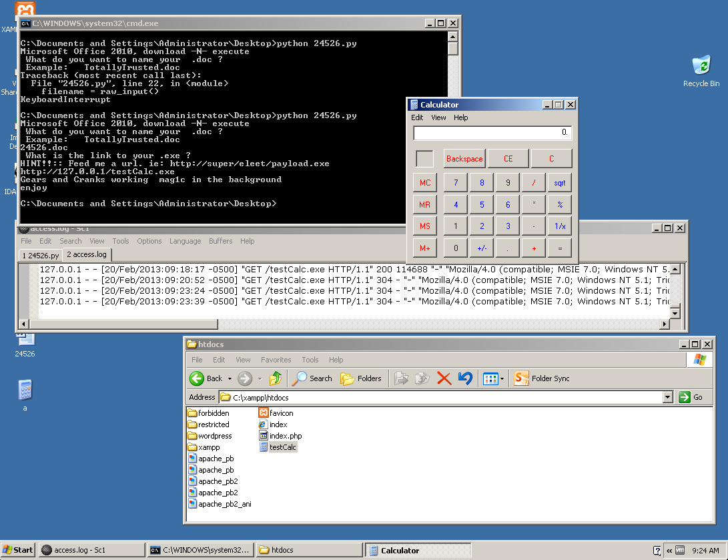
Task: Open Search in htdocs toolbar
Action: pos(312,378)
